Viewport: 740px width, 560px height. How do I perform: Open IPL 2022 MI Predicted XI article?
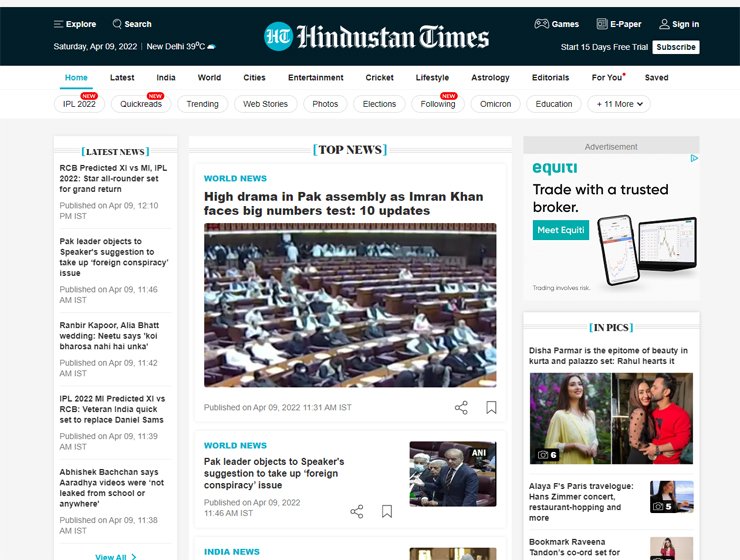coord(112,409)
